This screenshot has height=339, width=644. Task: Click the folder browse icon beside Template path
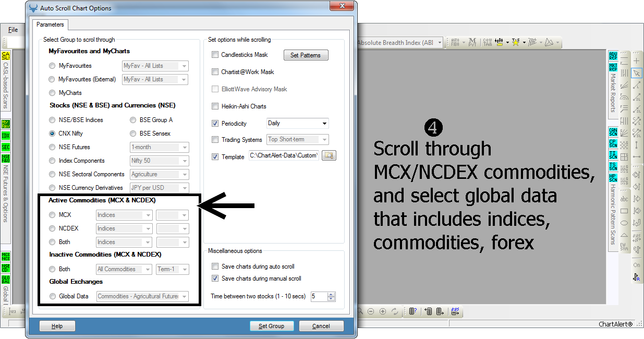329,155
